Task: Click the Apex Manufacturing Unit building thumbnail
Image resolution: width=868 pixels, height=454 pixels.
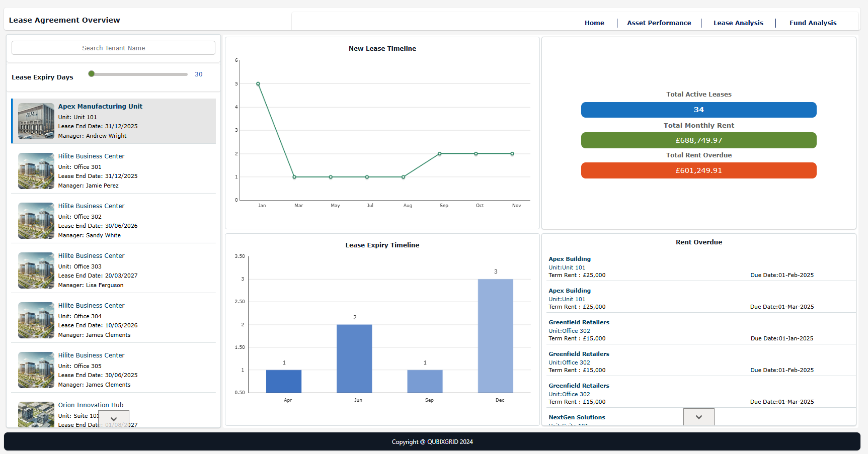Action: click(36, 121)
